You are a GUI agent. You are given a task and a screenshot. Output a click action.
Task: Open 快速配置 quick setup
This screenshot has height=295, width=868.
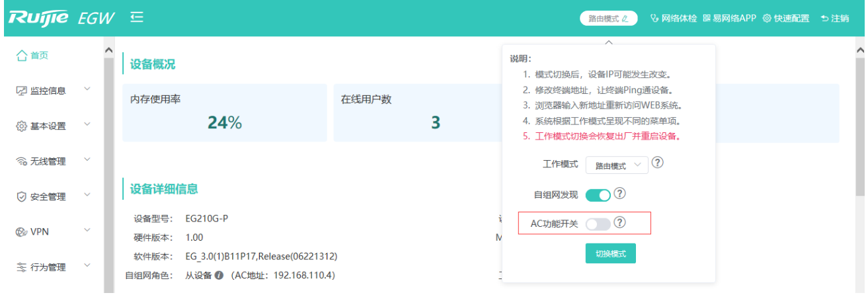coord(785,19)
